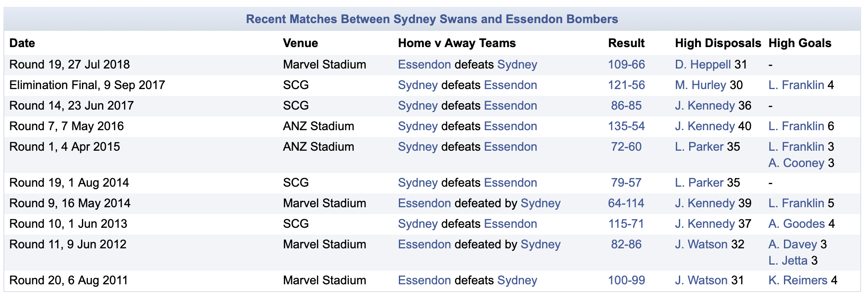Open the 109-66 result link
The image size is (868, 298).
pyautogui.click(x=626, y=65)
